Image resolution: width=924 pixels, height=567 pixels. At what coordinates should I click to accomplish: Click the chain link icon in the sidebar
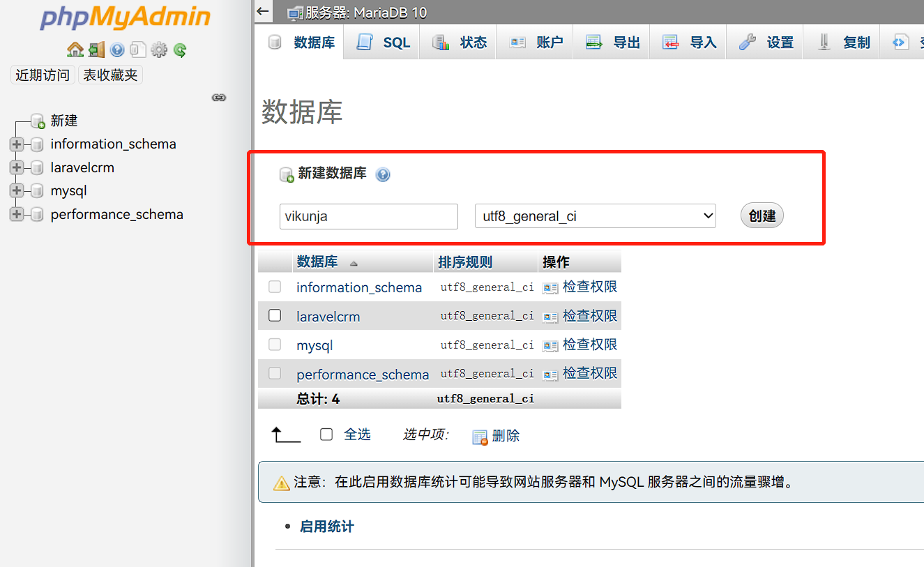219,98
